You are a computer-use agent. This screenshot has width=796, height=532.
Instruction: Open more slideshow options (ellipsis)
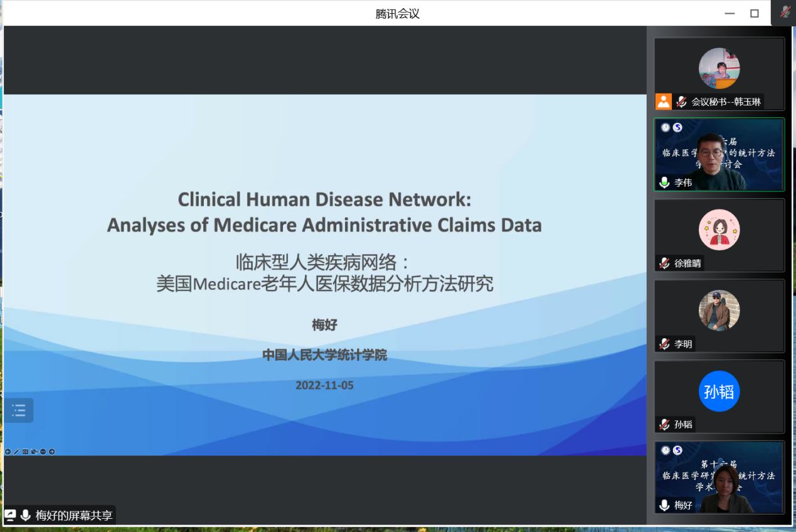click(x=43, y=452)
